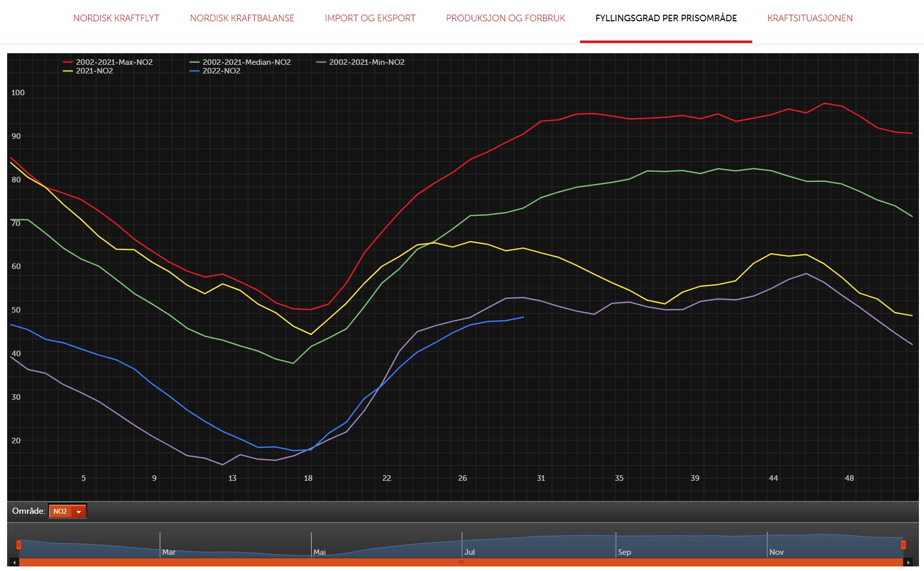Click the week 39 x-axis label
This screenshot has height=571, width=924.
[x=695, y=478]
